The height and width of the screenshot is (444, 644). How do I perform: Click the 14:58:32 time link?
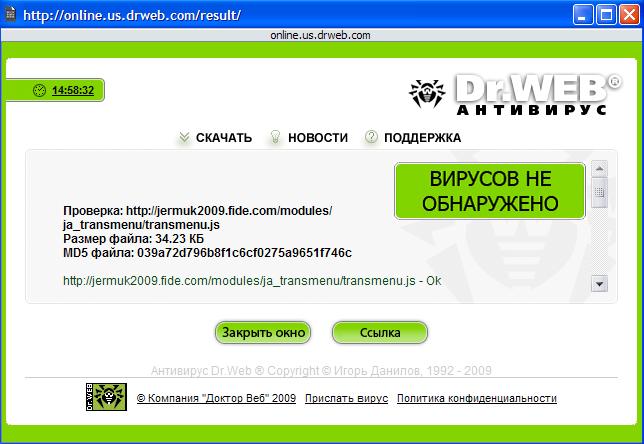pyautogui.click(x=73, y=90)
